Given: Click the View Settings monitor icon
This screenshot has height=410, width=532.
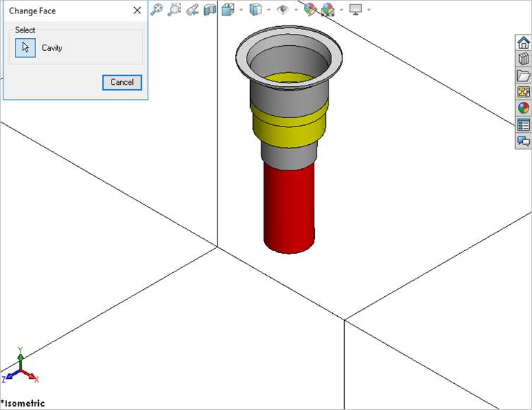Looking at the screenshot, I should pyautogui.click(x=355, y=9).
